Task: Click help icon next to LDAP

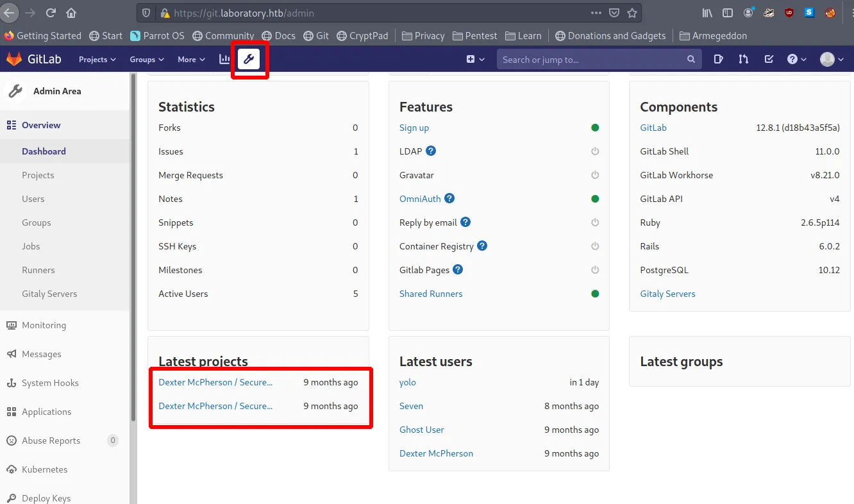Action: tap(431, 151)
